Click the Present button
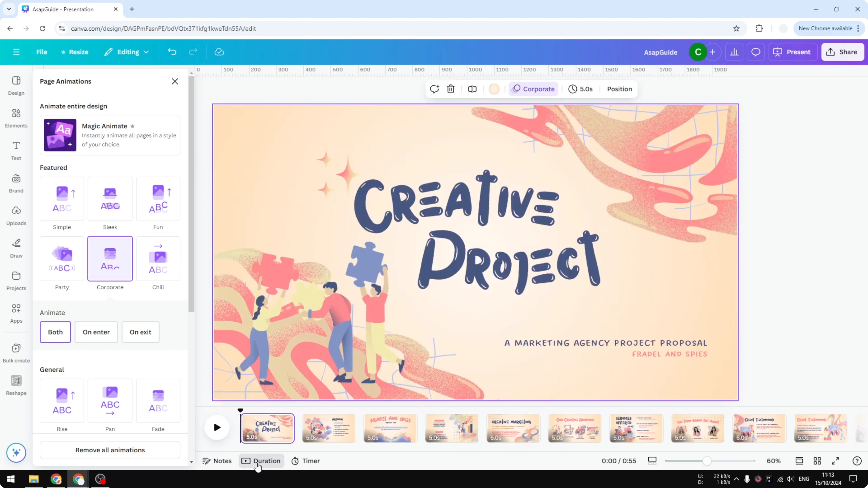Viewport: 868px width, 488px height. (793, 52)
